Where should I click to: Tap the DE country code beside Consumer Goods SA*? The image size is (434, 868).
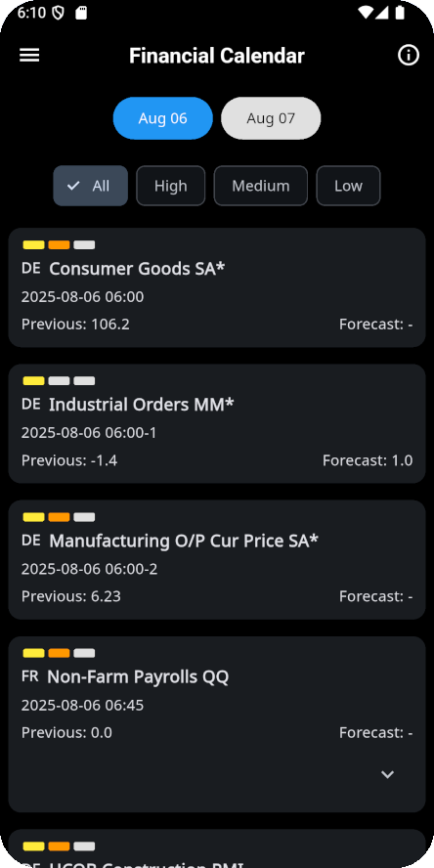click(31, 268)
